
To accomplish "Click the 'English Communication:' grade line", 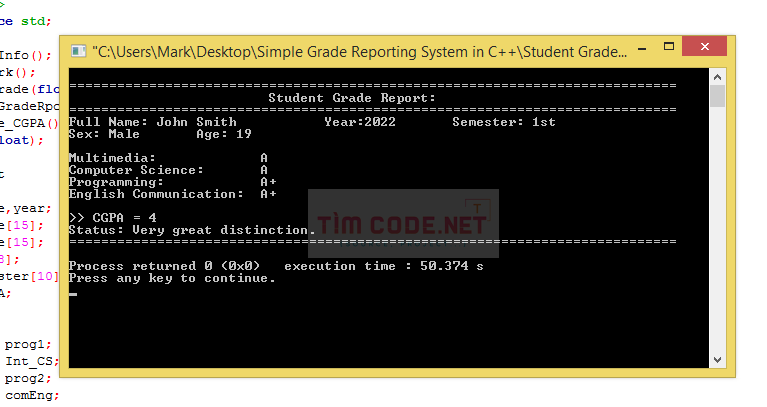I will click(173, 194).
